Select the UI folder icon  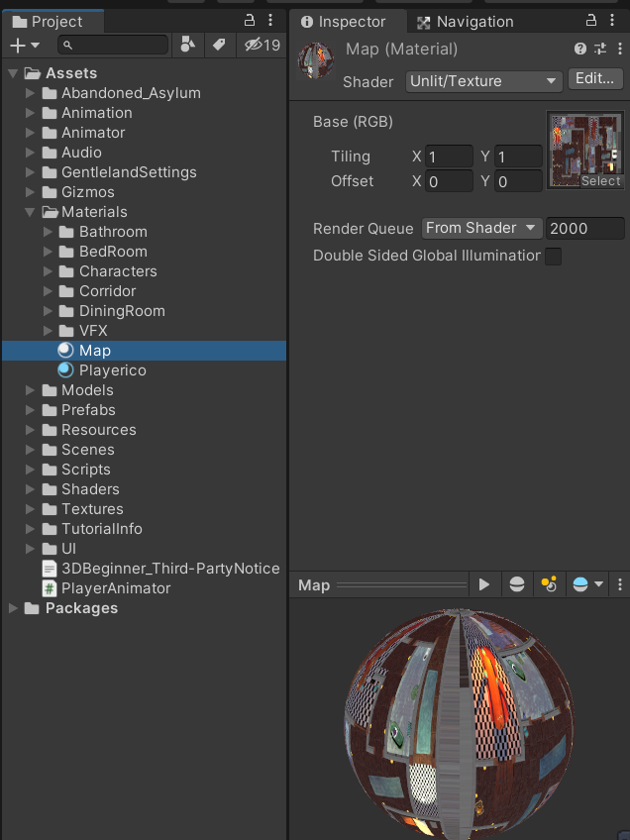click(50, 549)
